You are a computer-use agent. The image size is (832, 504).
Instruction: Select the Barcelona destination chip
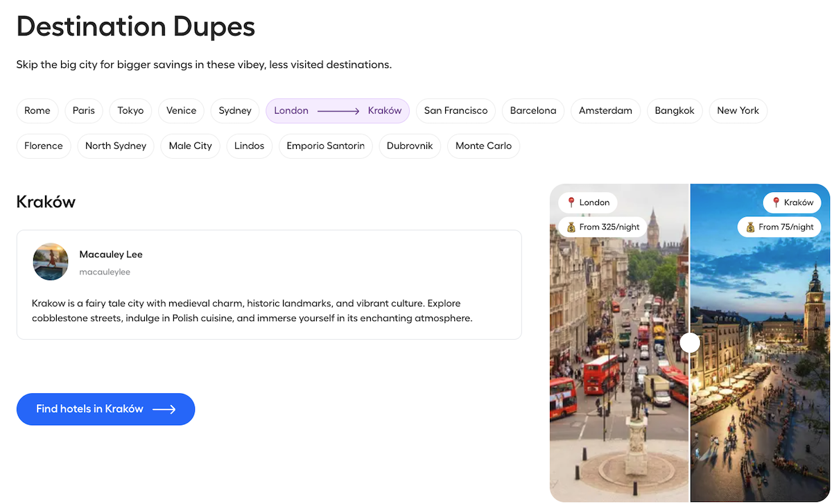[x=533, y=111]
